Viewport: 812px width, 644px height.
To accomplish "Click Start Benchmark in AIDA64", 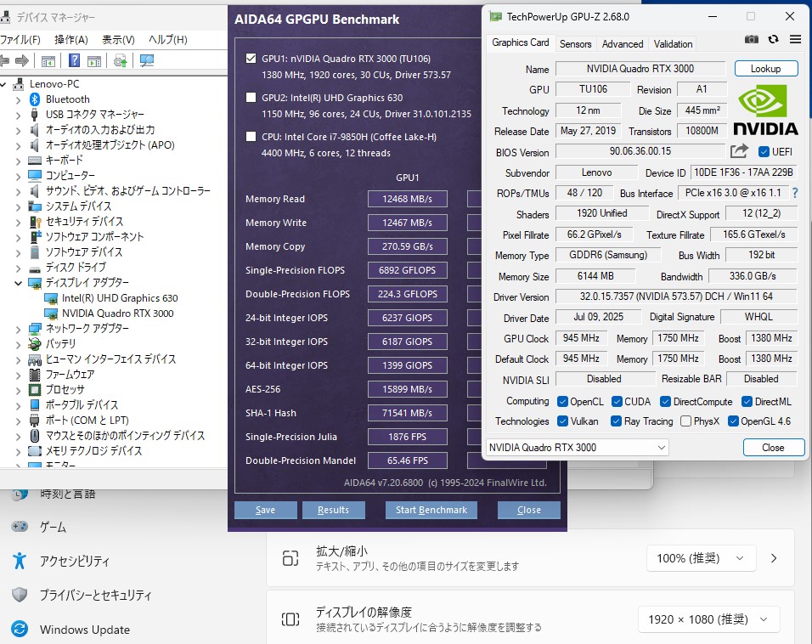I will click(431, 510).
